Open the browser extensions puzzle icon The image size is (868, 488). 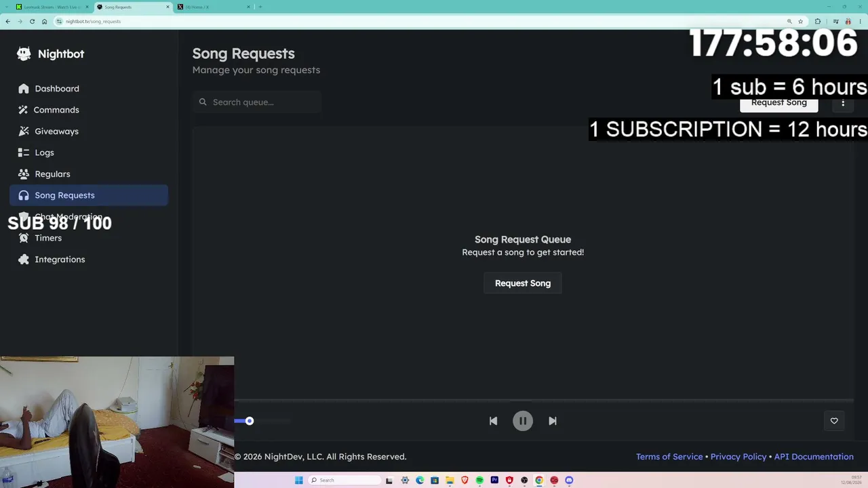817,22
